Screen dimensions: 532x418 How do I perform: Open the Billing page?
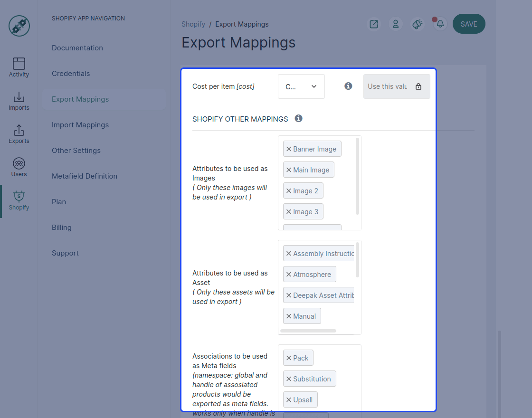click(x=62, y=228)
